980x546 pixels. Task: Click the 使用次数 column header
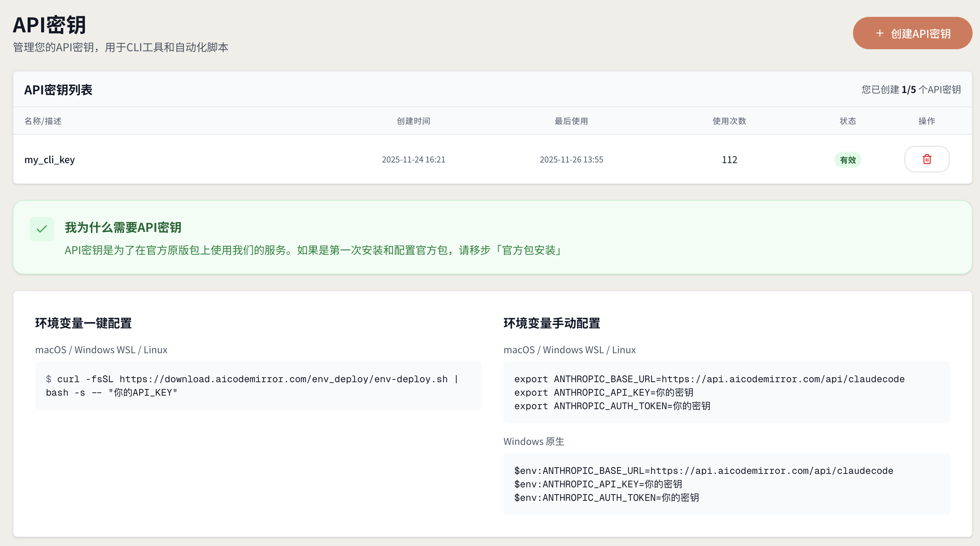click(x=729, y=121)
